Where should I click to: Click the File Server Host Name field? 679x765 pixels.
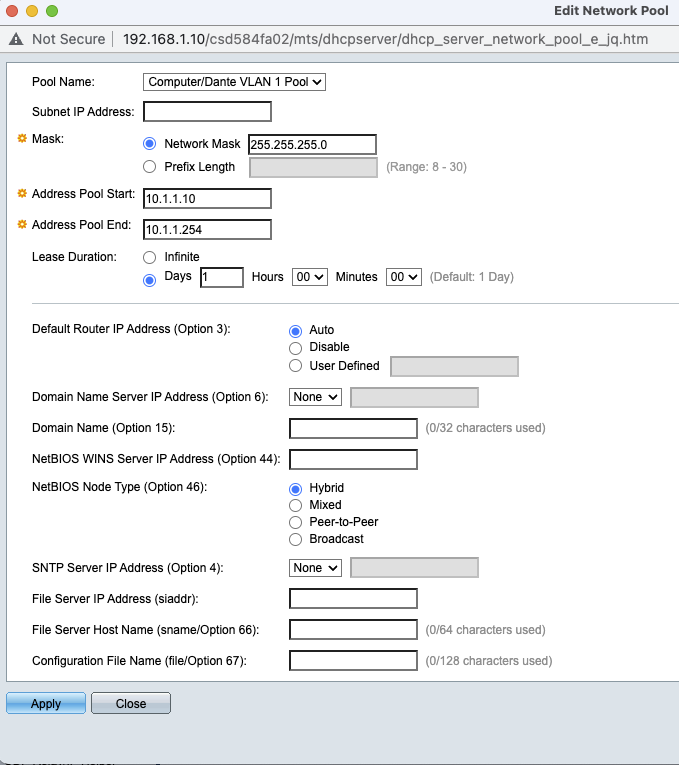click(353, 629)
